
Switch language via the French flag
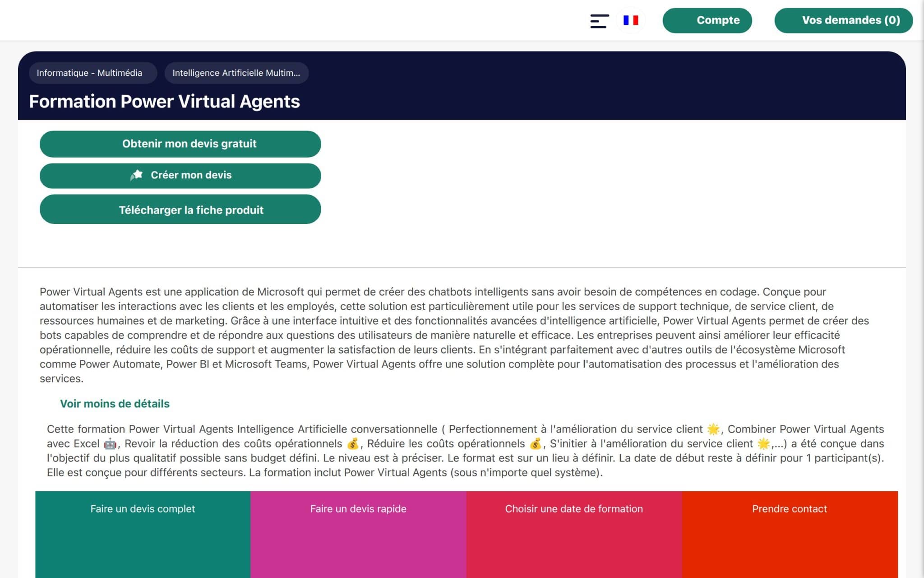[x=631, y=20]
